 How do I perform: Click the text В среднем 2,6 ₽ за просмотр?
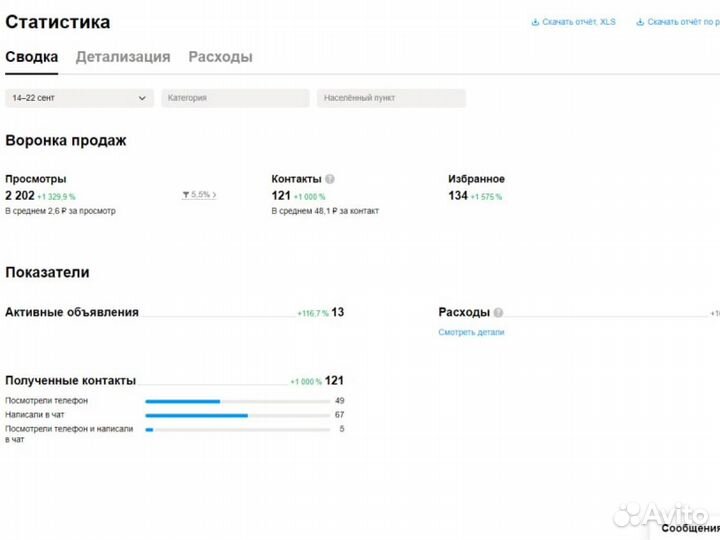(60, 211)
